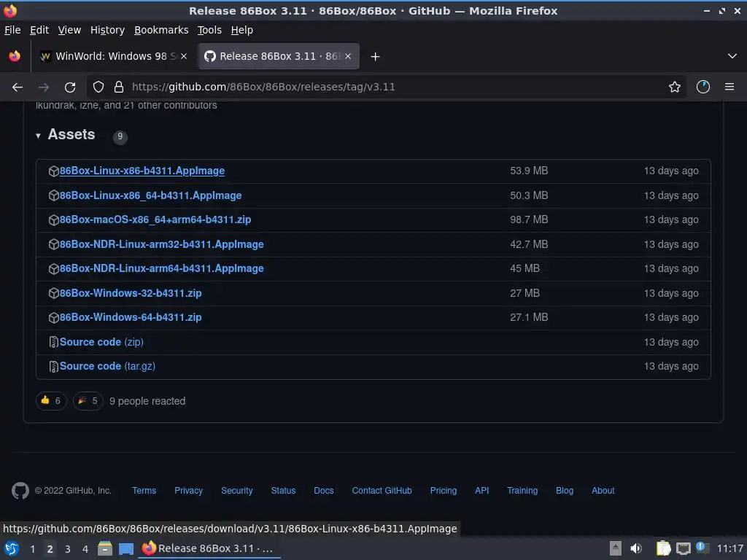Select the Release 86Box 3.11 tab

click(279, 56)
